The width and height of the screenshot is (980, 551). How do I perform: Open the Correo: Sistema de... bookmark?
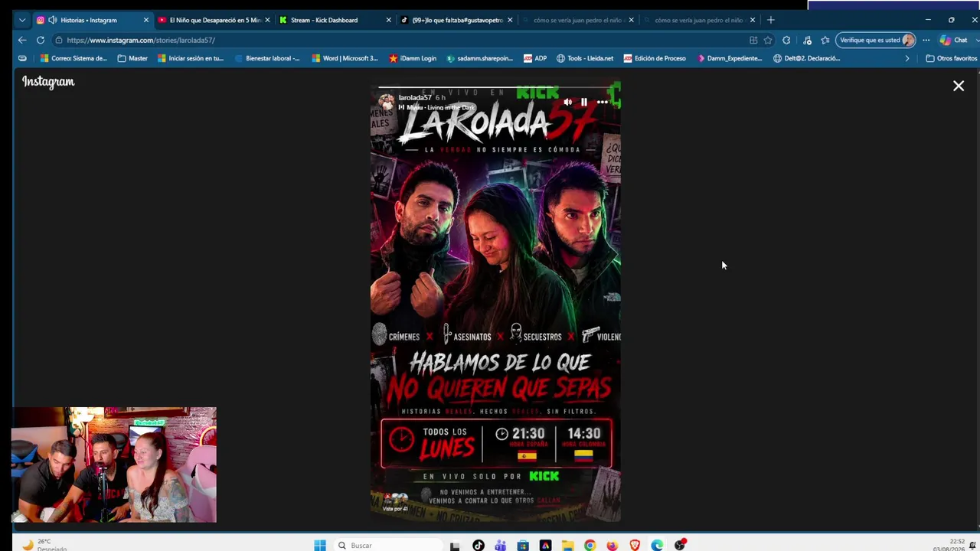[x=73, y=58]
